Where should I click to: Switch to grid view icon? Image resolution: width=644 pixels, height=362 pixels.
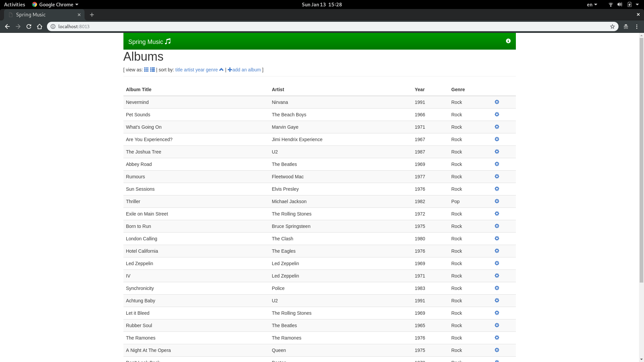click(x=146, y=70)
